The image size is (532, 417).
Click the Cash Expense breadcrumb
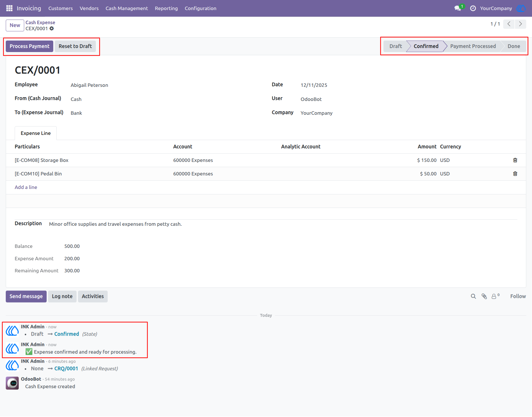pyautogui.click(x=40, y=22)
